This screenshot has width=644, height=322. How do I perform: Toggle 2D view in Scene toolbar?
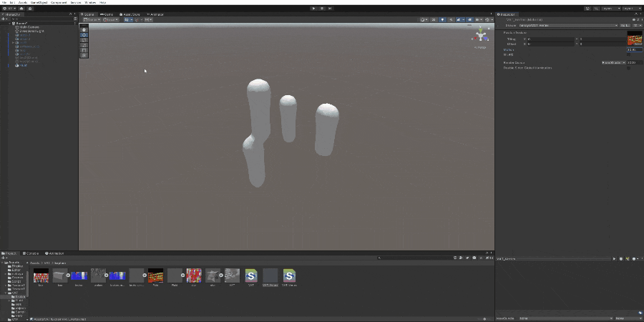coord(434,19)
